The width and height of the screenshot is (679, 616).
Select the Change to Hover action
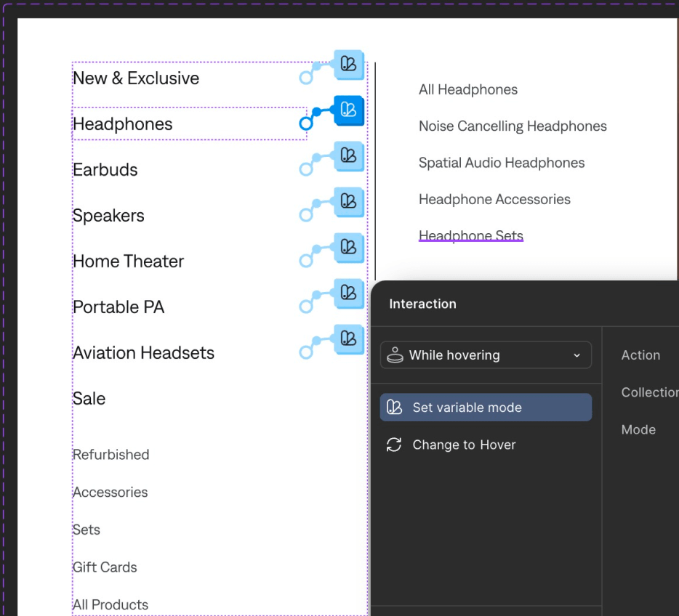[486, 445]
